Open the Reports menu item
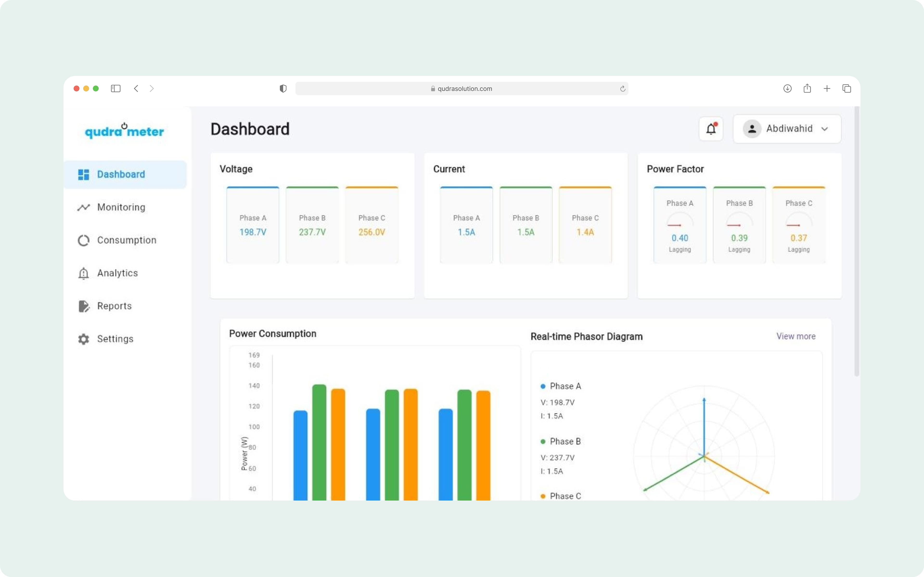The width and height of the screenshot is (924, 577). pyautogui.click(x=114, y=306)
